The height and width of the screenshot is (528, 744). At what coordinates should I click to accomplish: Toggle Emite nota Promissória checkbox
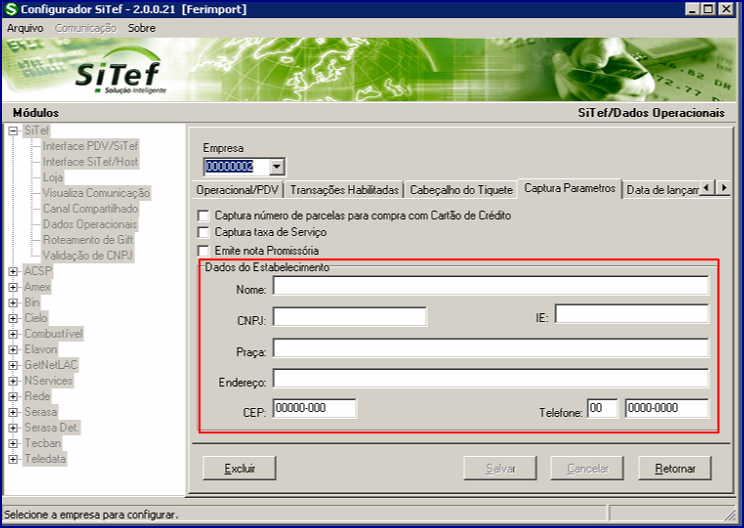pyautogui.click(x=203, y=250)
